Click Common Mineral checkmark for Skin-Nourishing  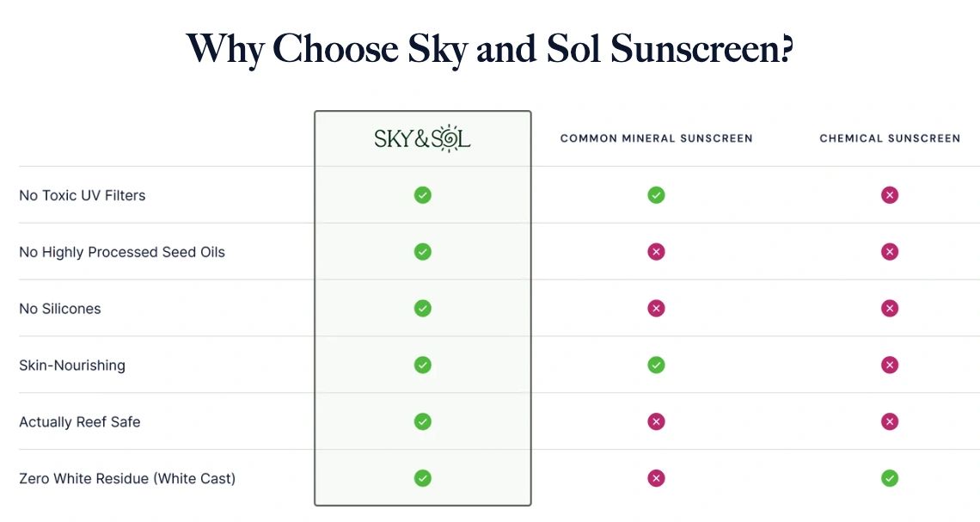(x=656, y=365)
